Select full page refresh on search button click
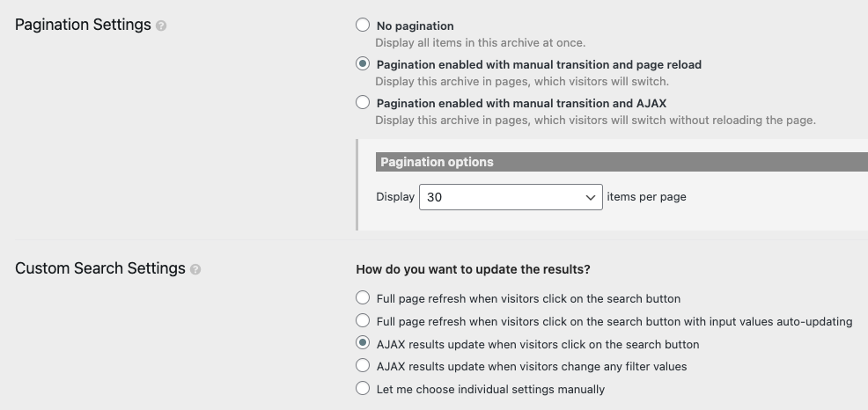The image size is (868, 410). coord(363,297)
